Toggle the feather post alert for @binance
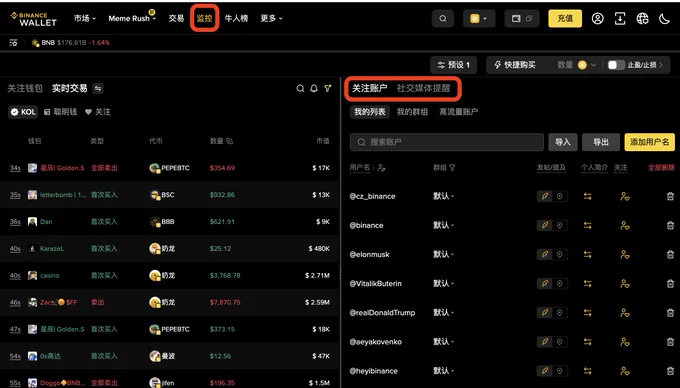Screen dimensions: 680x388 click(x=545, y=225)
